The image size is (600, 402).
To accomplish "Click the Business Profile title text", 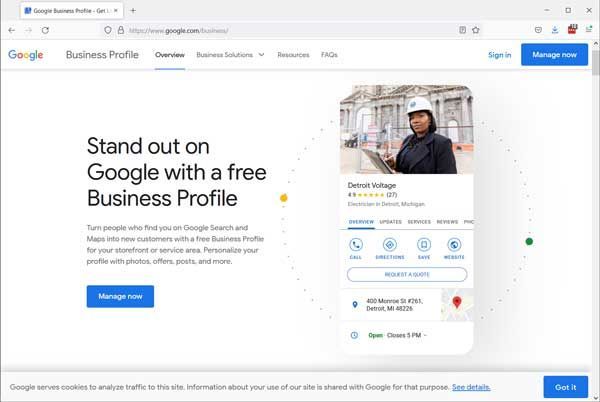I will click(x=102, y=55).
